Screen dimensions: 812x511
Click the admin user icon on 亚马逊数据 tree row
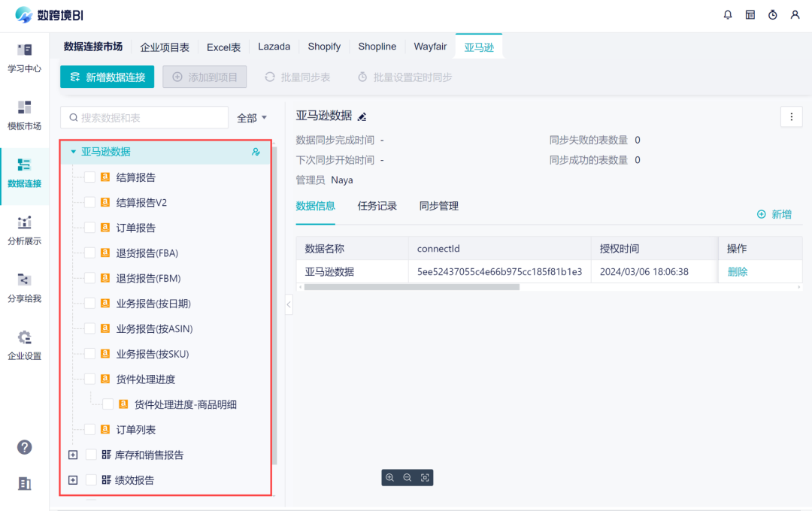pos(256,152)
